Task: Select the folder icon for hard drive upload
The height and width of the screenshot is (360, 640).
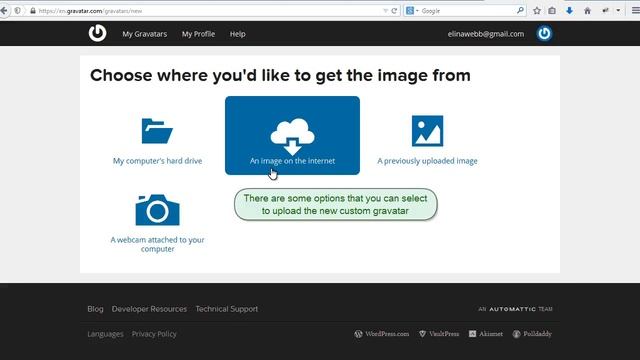Action: point(157,131)
